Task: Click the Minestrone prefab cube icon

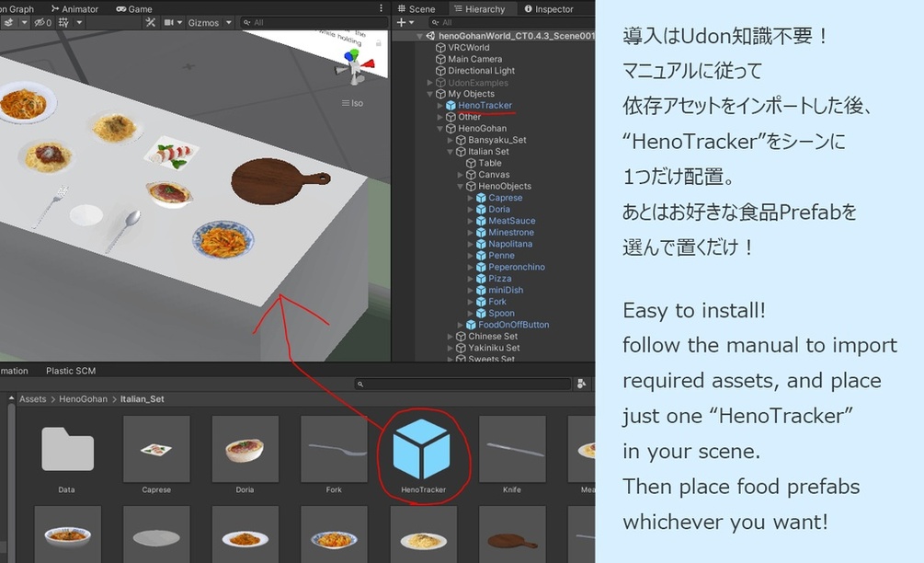Action: point(481,232)
